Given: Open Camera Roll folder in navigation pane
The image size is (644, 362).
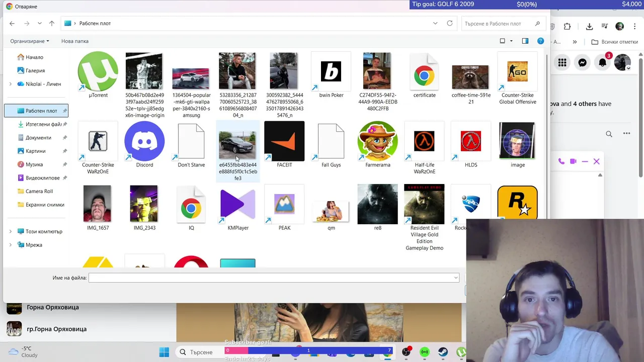Looking at the screenshot, I should tap(39, 191).
